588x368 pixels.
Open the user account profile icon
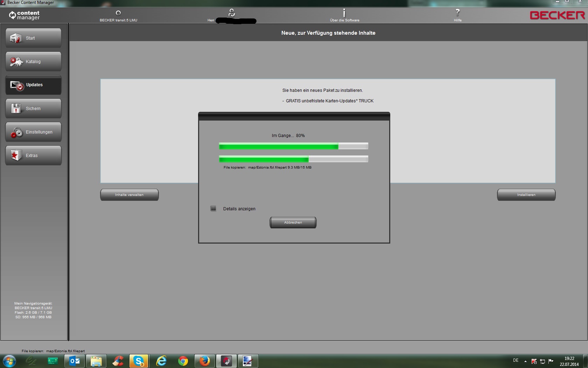pyautogui.click(x=231, y=13)
